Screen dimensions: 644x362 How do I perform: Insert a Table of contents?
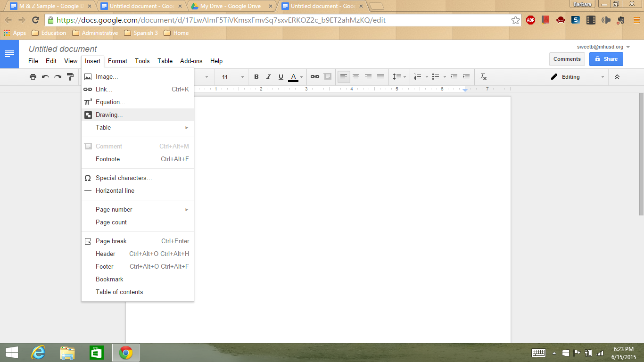[x=138, y=292]
